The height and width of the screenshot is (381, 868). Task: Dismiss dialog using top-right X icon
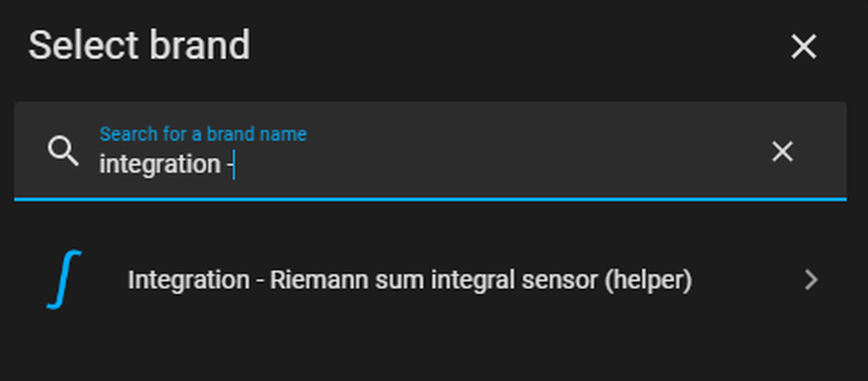(804, 47)
